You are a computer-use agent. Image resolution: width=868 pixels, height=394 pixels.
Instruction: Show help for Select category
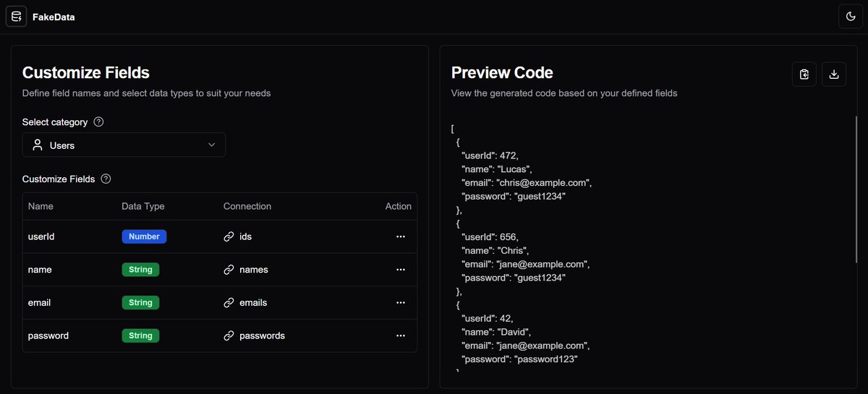99,121
